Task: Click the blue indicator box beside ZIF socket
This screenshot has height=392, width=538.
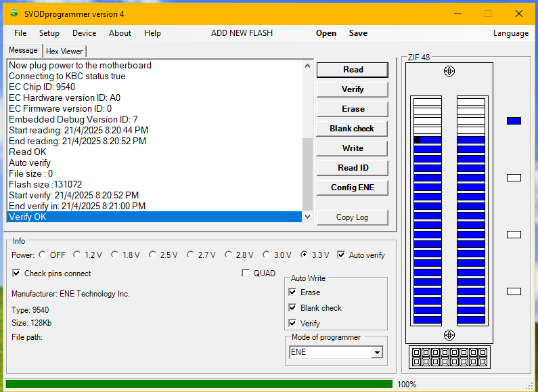Action: pos(514,121)
